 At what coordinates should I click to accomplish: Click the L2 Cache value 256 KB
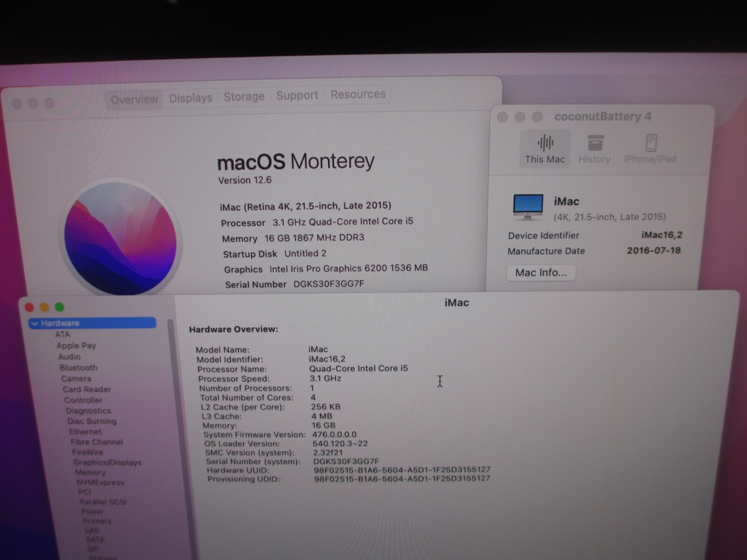pos(325,407)
